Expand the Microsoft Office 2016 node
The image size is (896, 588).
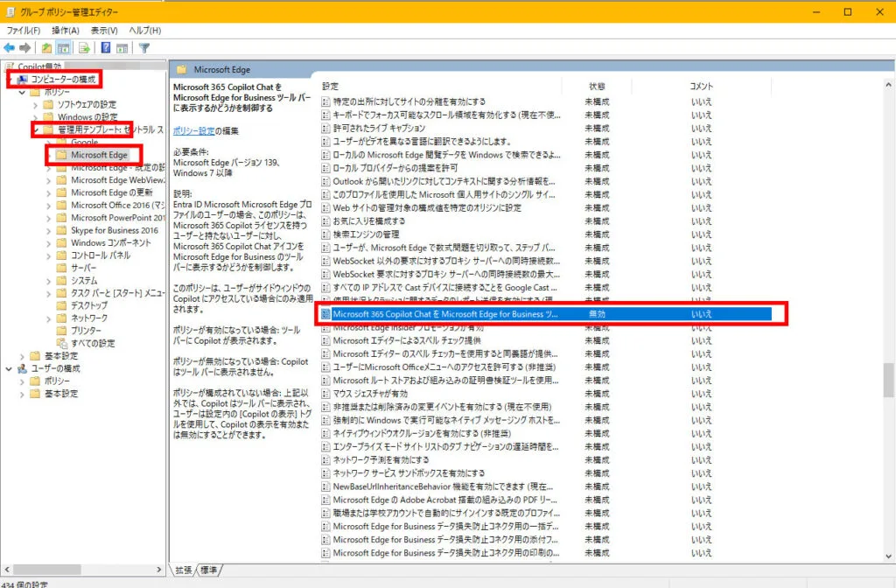click(49, 205)
